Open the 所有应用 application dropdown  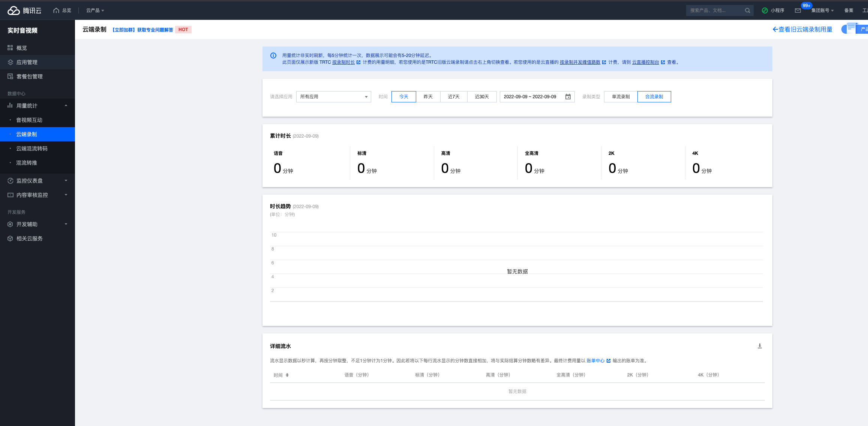click(334, 97)
